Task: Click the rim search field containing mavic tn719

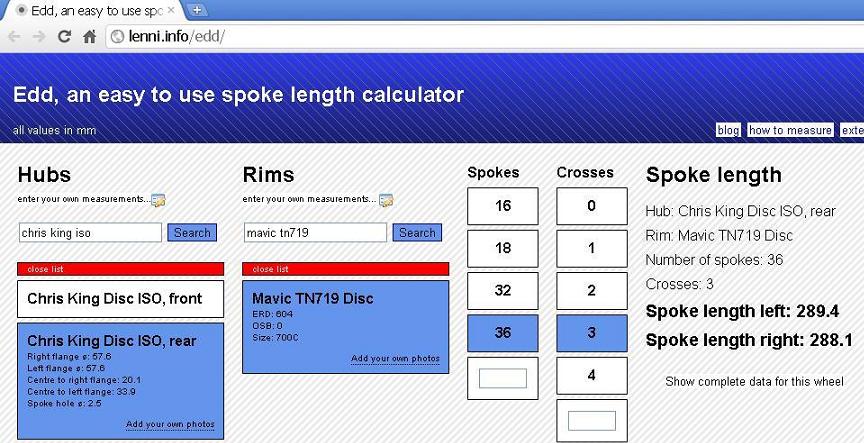Action: (x=315, y=233)
